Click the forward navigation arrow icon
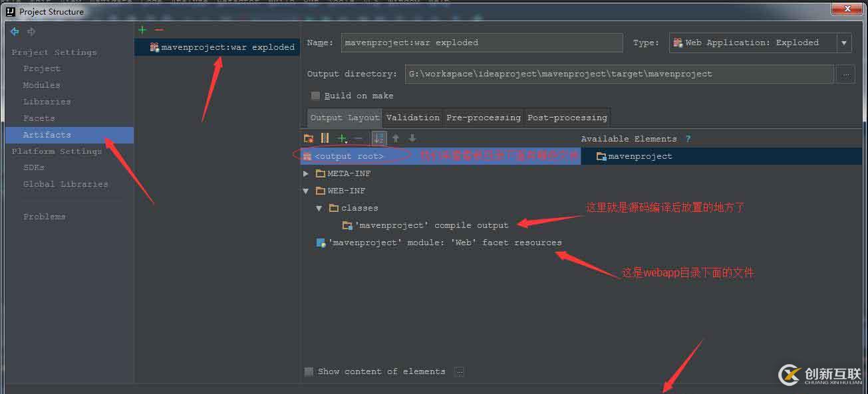Screen dimensions: 868x394 [x=31, y=31]
